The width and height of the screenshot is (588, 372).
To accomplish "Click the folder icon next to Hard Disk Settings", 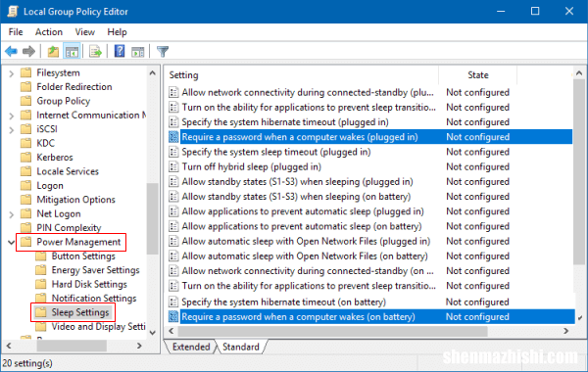I will (40, 284).
